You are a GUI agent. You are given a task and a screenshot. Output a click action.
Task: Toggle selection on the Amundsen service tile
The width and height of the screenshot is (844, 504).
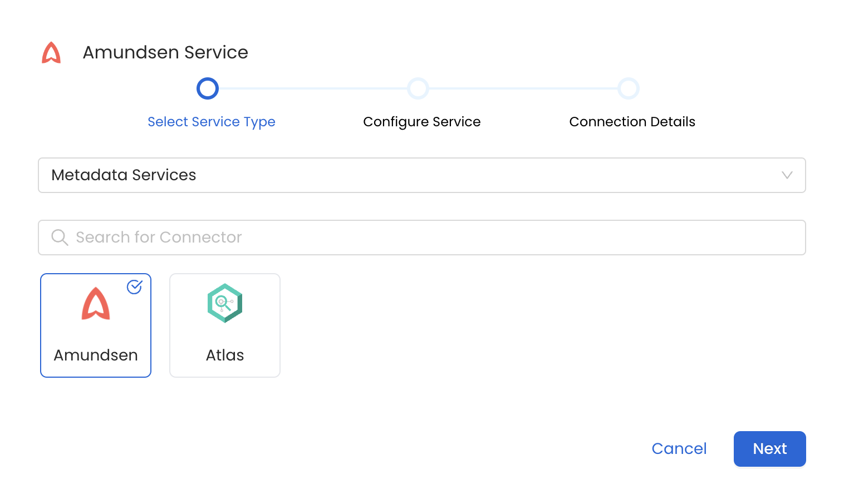[x=95, y=325]
